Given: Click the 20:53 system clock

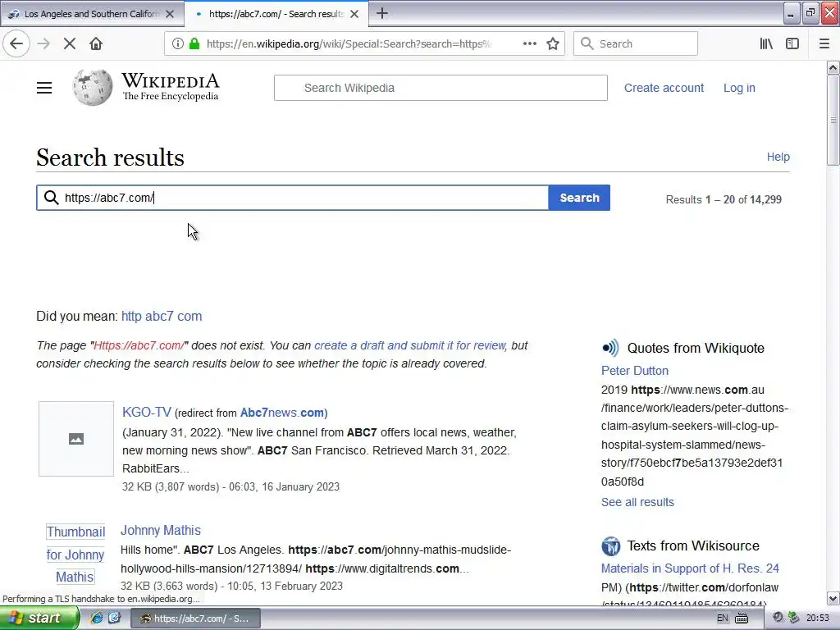Looking at the screenshot, I should coord(818,619).
